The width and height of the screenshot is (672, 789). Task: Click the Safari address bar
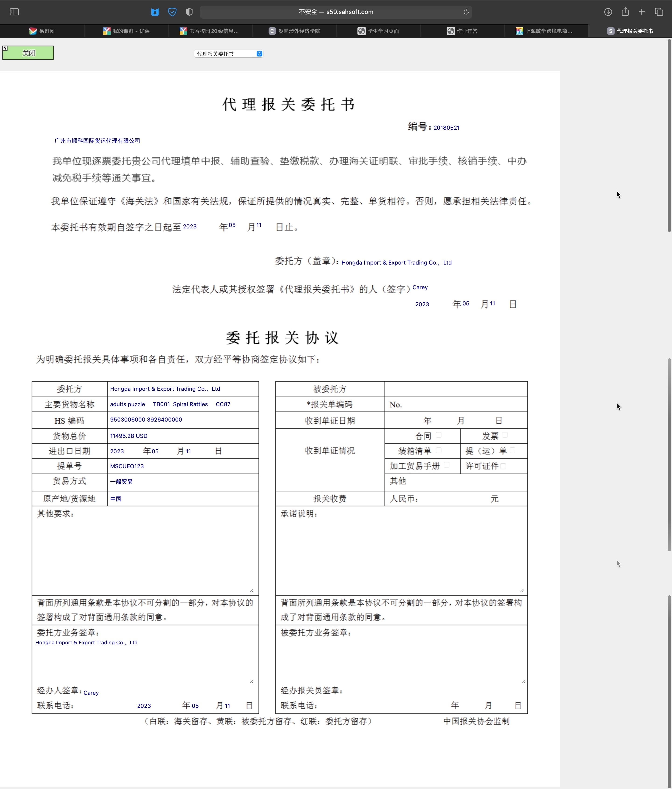coord(335,12)
